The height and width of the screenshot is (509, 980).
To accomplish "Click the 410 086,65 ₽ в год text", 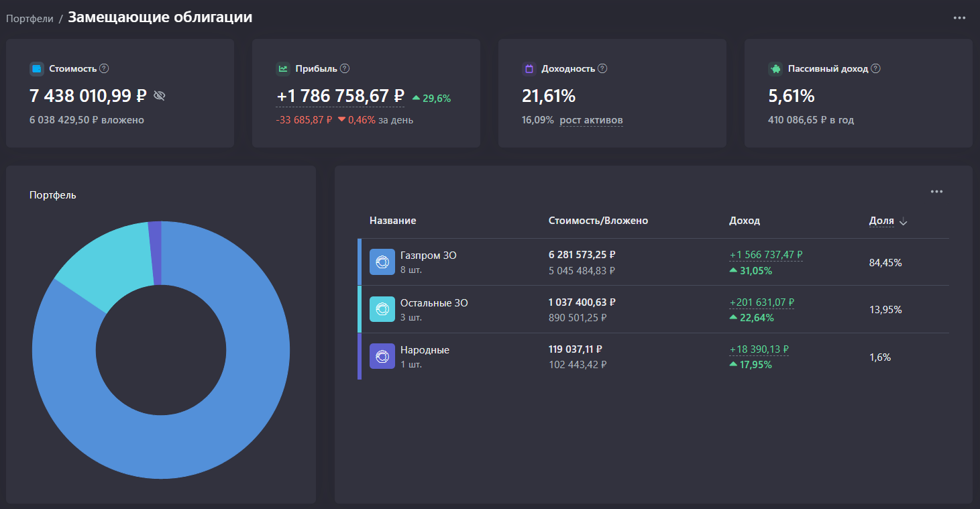I will coord(811,121).
